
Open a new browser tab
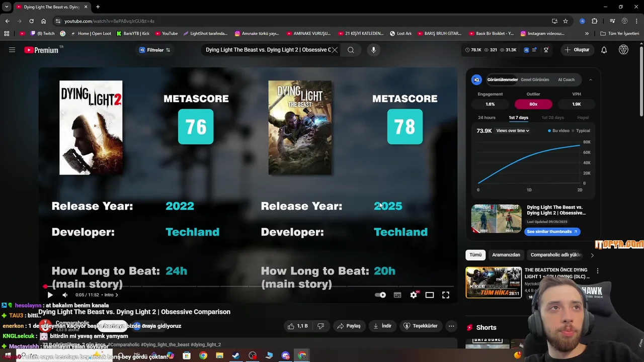pos(98,7)
